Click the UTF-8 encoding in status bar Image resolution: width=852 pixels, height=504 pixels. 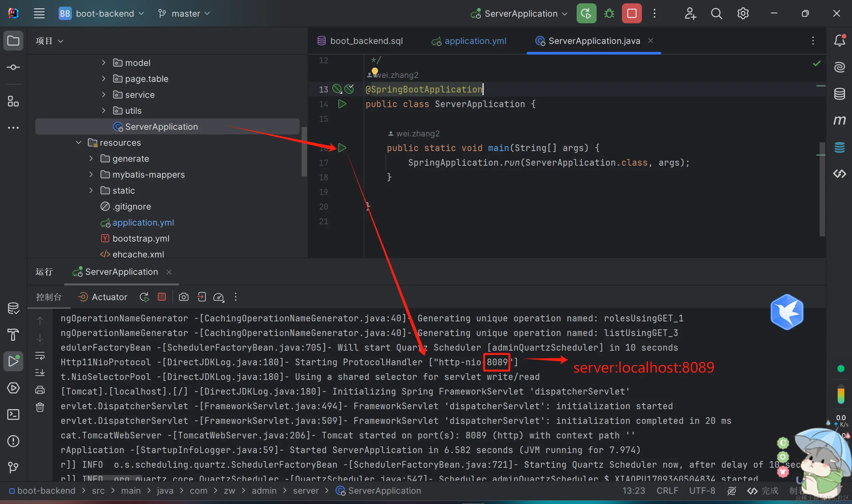tap(702, 490)
